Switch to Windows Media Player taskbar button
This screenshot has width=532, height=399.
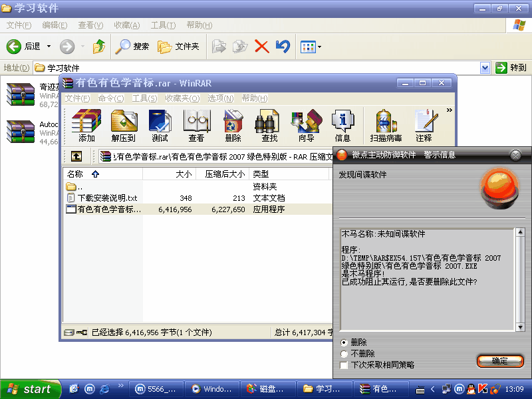tap(212, 389)
